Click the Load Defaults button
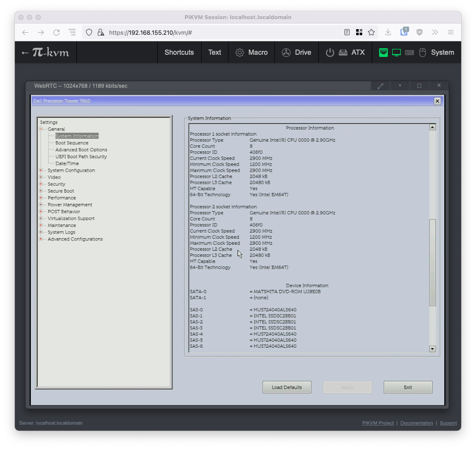 pos(287,387)
